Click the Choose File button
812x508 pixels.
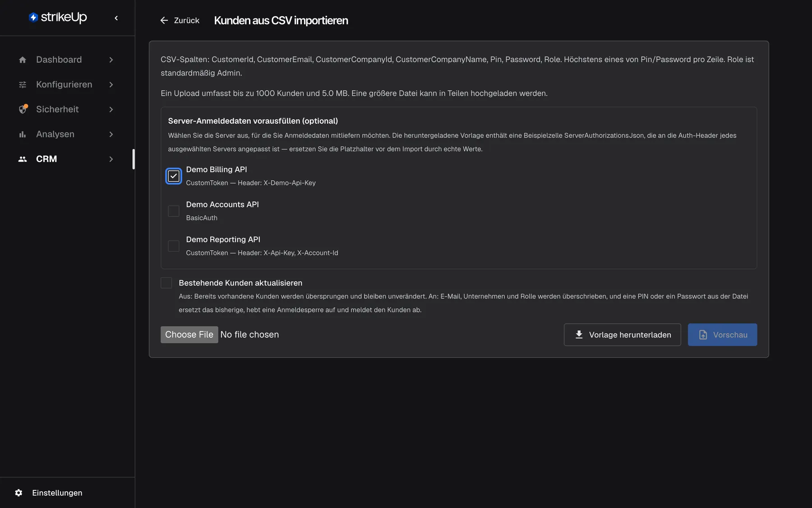pos(189,335)
